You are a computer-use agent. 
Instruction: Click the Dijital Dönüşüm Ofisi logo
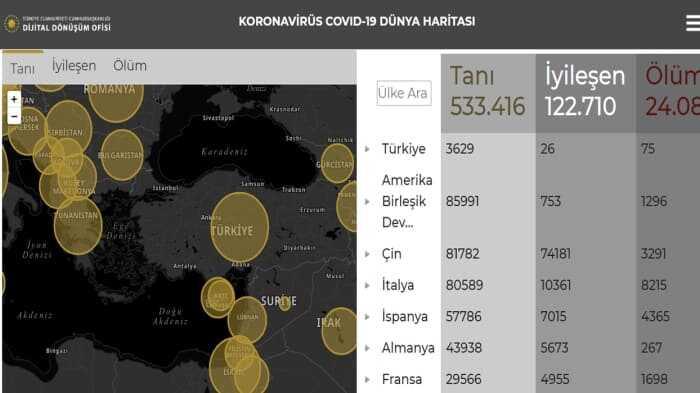pyautogui.click(x=57, y=24)
